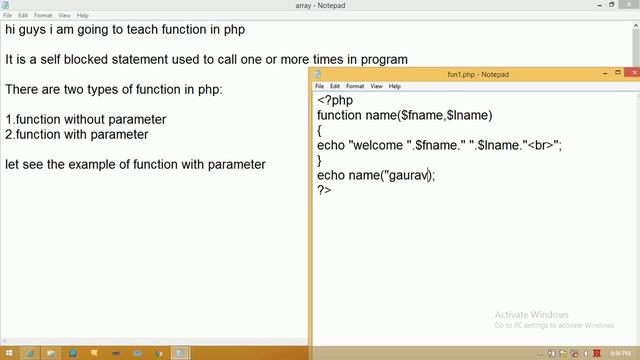Click the closing "?>" tag line
640x360 pixels.
pos(324,190)
